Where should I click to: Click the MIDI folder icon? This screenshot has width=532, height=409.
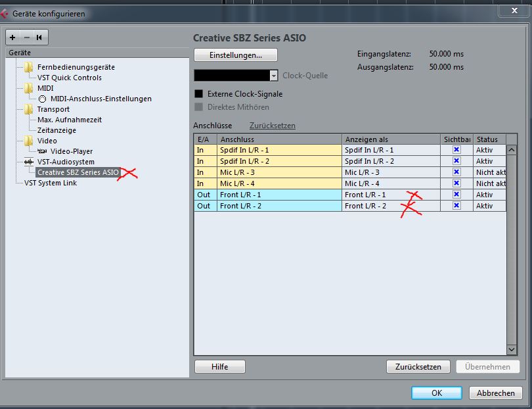[28, 88]
